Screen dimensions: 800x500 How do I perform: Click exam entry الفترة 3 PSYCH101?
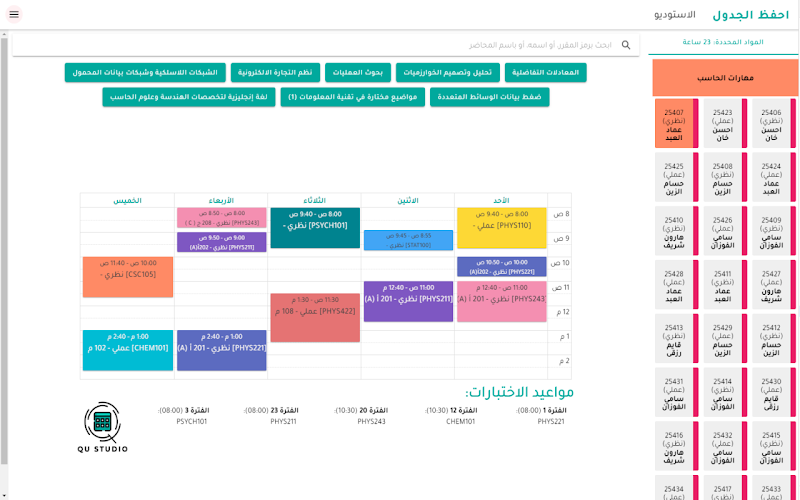pos(184,416)
